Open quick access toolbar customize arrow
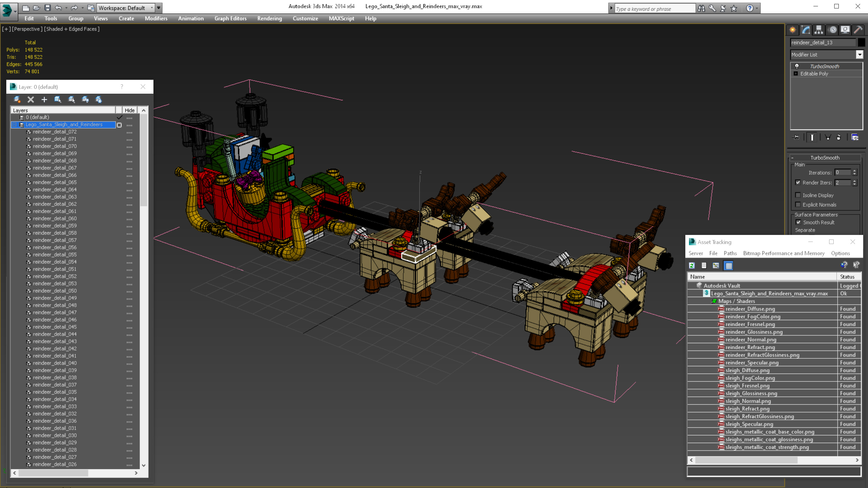The width and height of the screenshot is (868, 488). click(x=158, y=8)
